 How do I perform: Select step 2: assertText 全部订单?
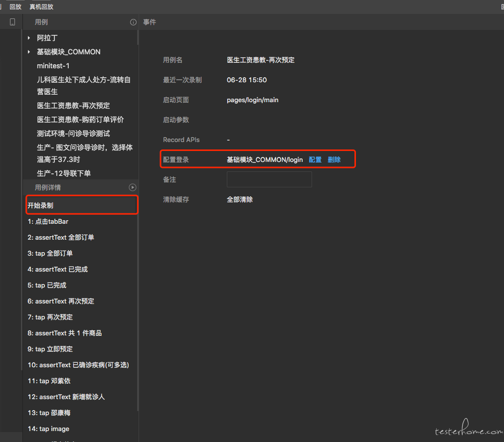[61, 237]
